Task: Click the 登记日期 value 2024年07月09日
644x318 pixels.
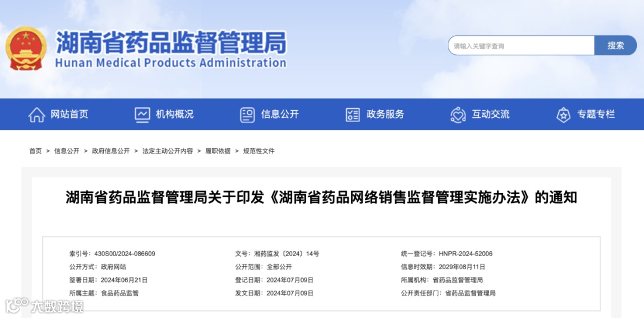Action: [290, 280]
